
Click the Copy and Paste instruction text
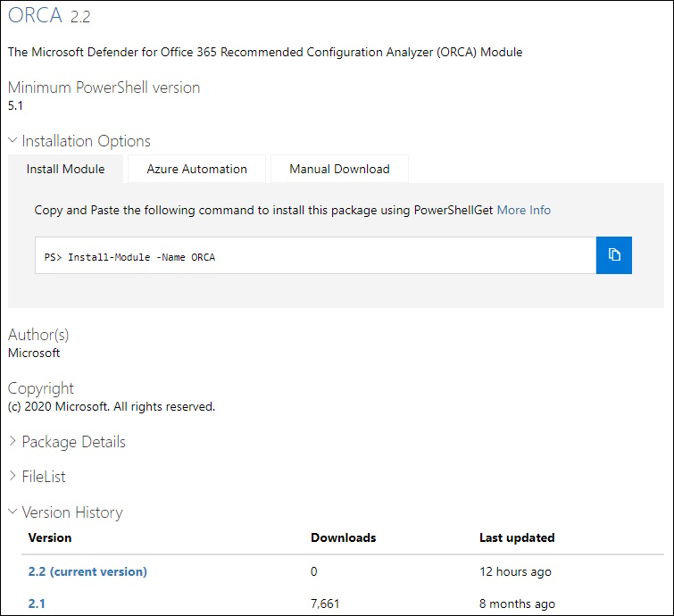click(x=263, y=210)
